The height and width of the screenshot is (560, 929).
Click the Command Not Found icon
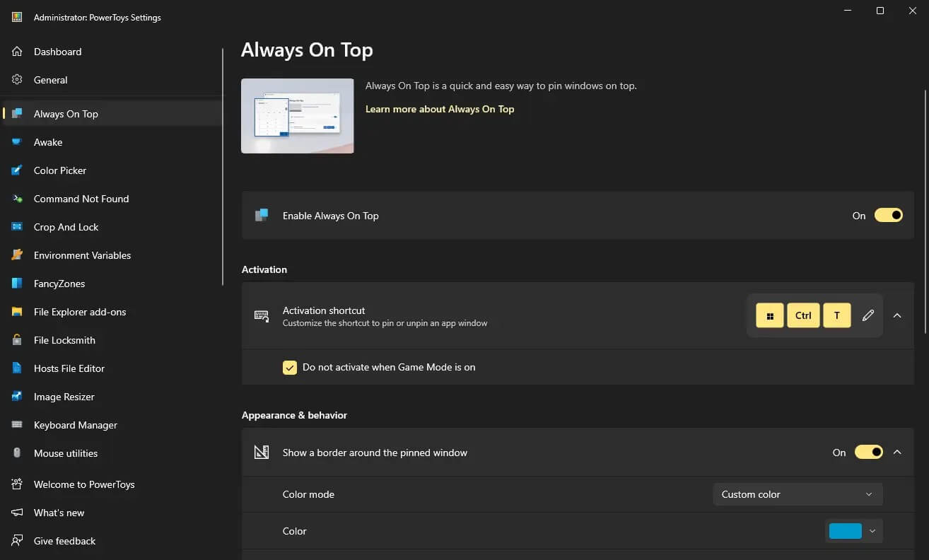click(x=17, y=199)
